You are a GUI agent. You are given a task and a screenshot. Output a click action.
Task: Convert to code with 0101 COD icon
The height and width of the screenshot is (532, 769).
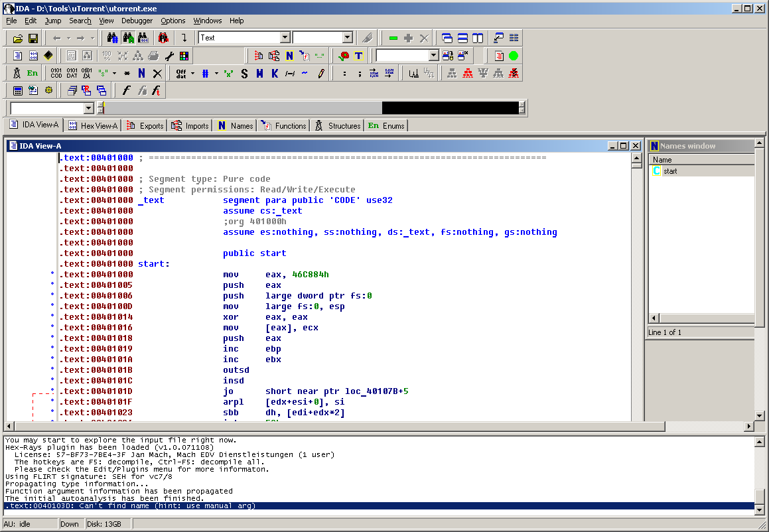point(56,74)
